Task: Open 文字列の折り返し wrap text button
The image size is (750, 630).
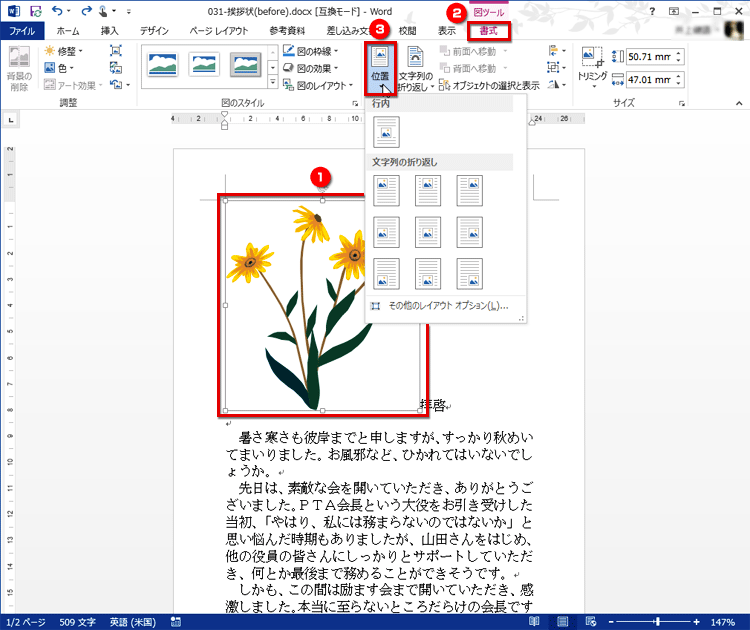Action: click(416, 68)
